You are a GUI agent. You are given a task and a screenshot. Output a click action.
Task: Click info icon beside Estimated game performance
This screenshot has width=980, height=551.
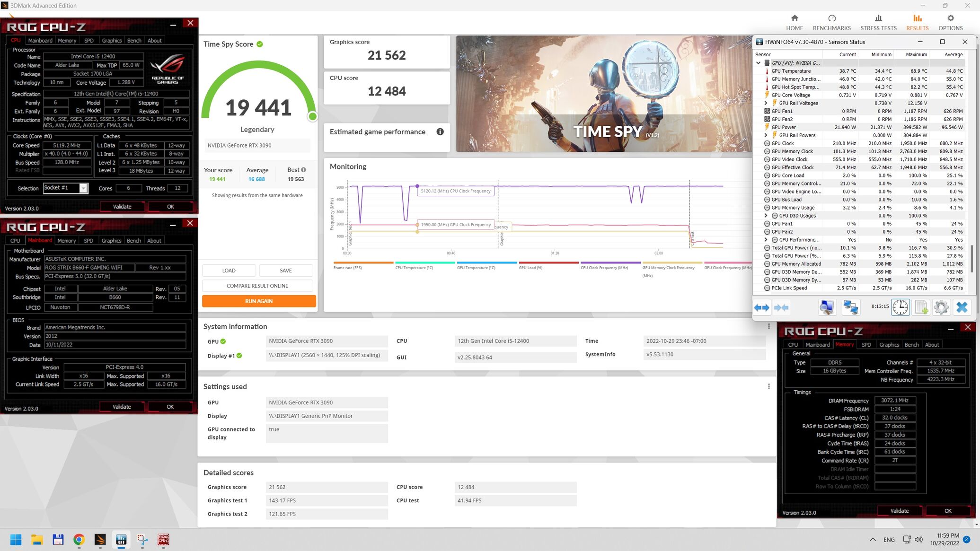point(440,132)
